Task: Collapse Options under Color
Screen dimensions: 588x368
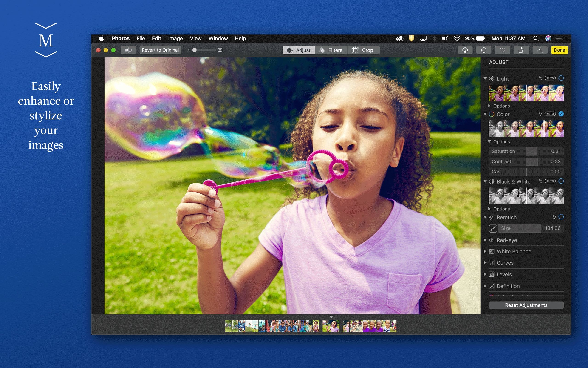Action: tap(489, 142)
